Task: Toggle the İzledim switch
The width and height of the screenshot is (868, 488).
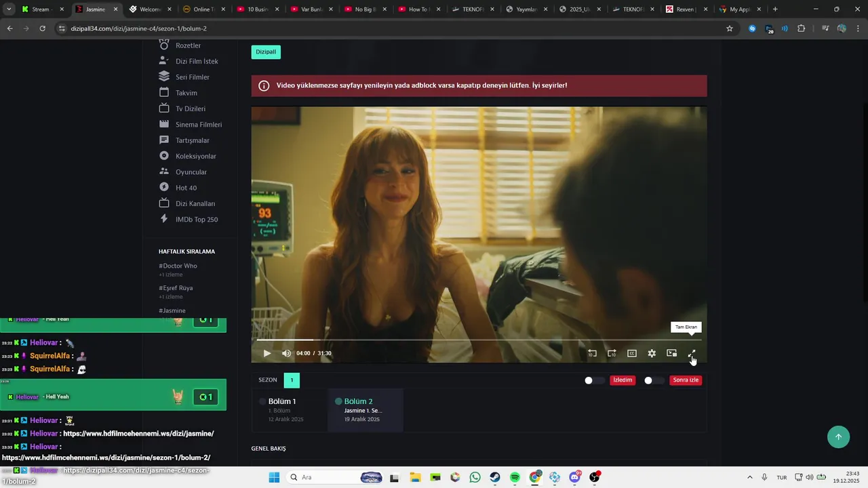Action: point(594,380)
